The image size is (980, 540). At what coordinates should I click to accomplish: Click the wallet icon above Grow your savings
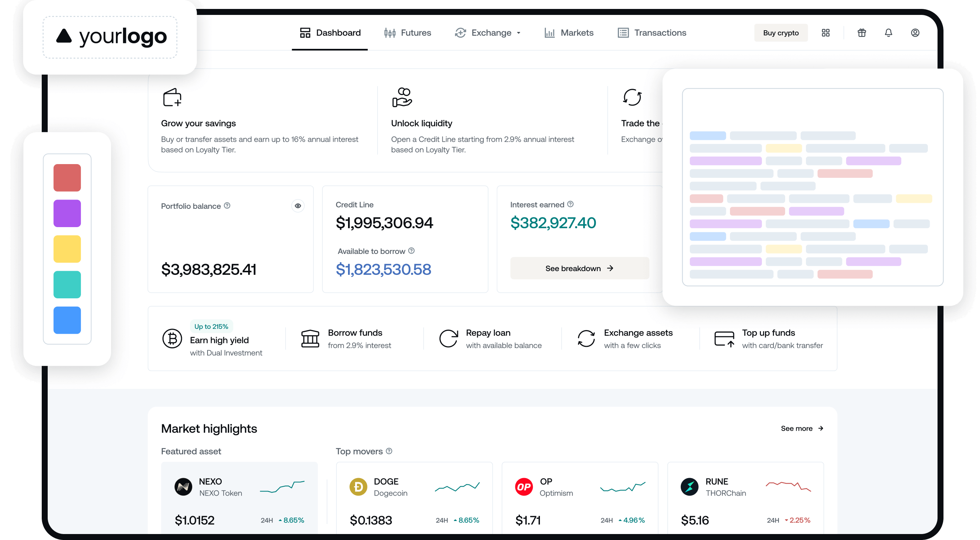click(x=172, y=97)
